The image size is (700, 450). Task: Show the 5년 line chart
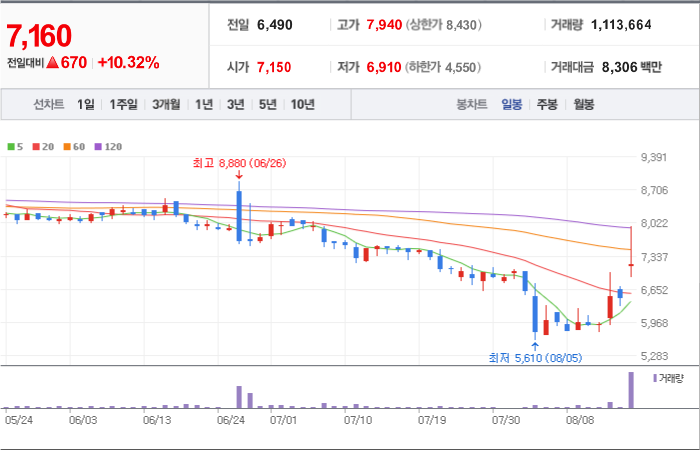[x=267, y=104]
